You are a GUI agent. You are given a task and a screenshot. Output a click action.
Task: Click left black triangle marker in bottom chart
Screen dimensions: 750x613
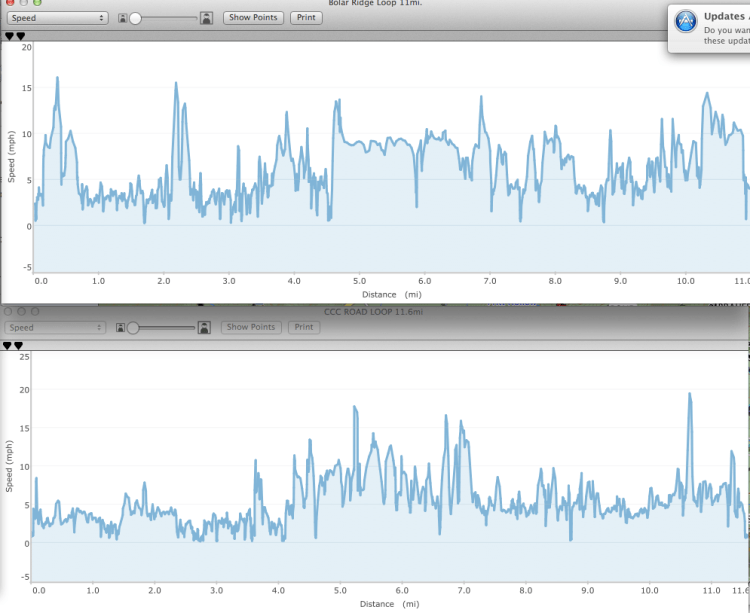point(8,345)
